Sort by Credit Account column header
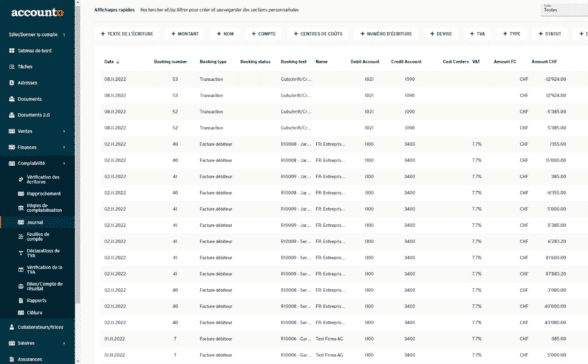Viewport: 588px width, 364px height. coord(406,61)
